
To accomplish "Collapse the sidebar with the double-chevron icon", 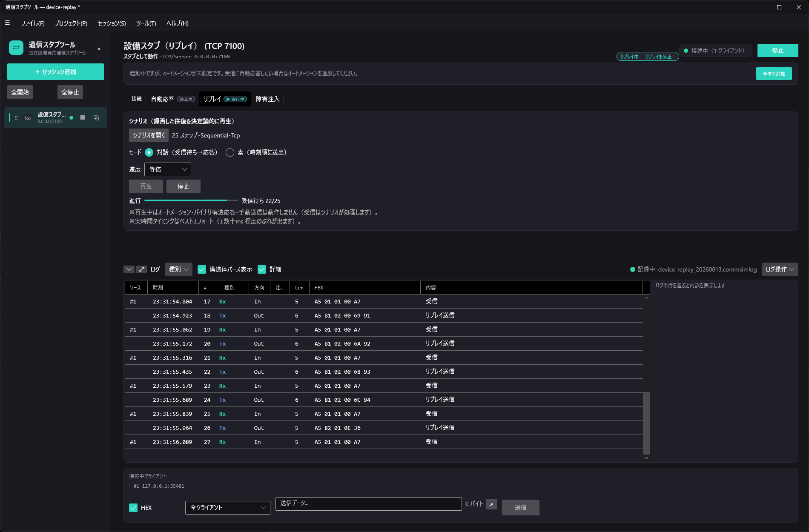I will point(99,49).
